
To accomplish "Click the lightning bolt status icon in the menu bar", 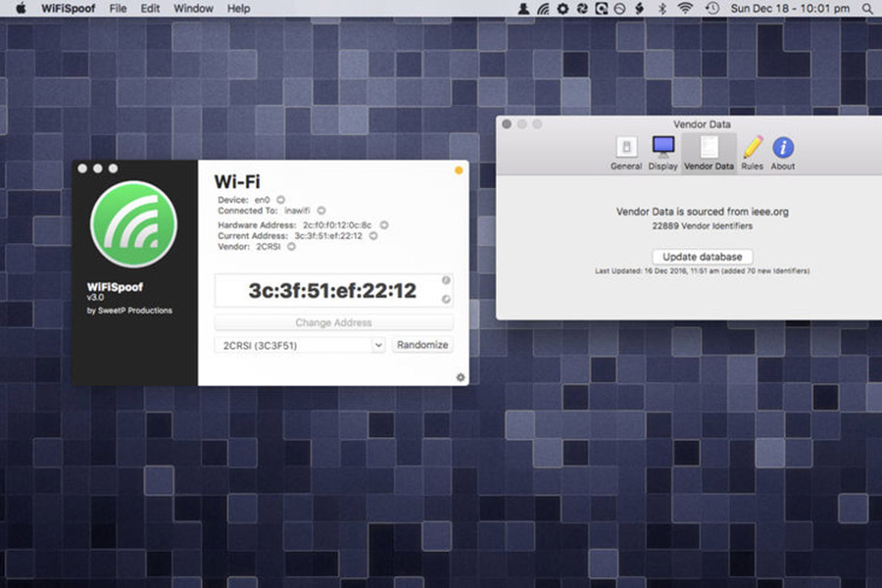I will [x=639, y=9].
